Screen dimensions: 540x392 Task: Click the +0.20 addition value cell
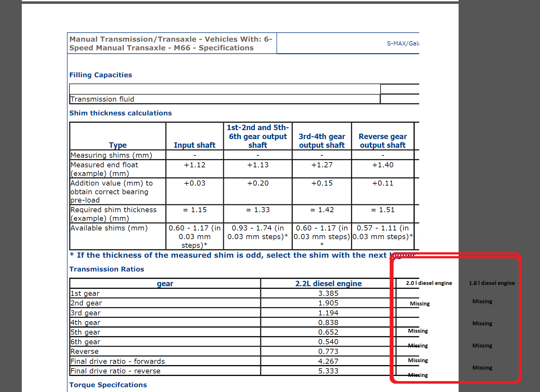258,183
